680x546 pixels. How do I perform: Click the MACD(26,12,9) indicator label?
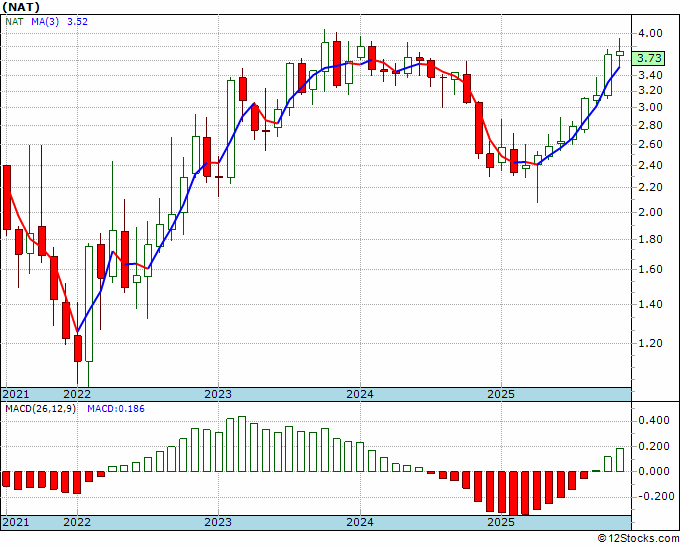40,409
